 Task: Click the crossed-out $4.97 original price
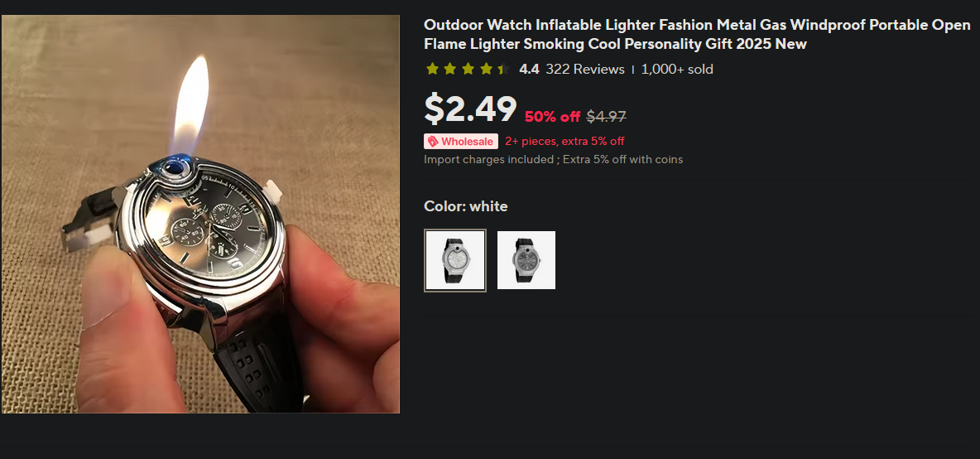point(606,116)
